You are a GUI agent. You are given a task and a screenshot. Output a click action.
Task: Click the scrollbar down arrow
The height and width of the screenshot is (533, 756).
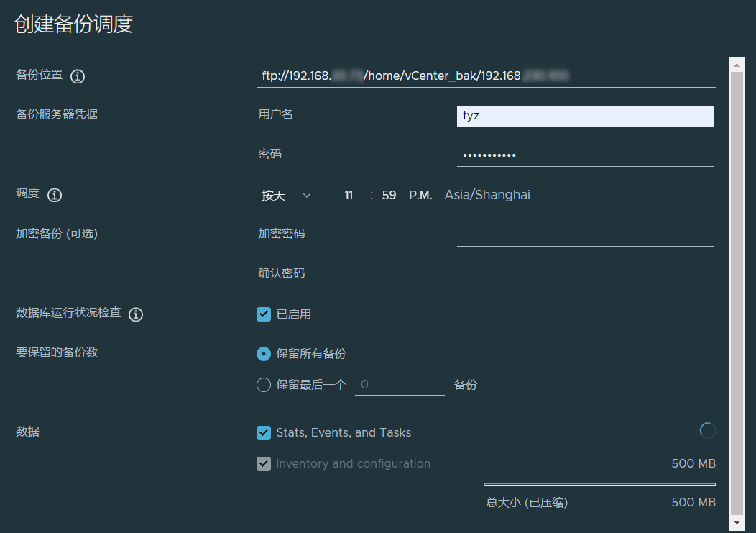[x=737, y=521]
